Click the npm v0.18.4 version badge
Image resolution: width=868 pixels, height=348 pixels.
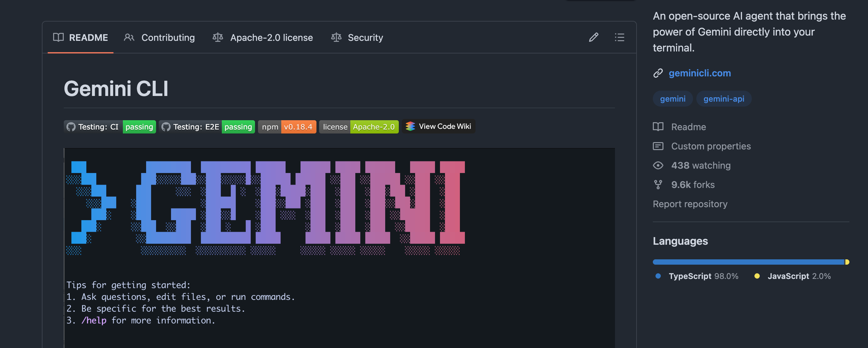point(287,127)
